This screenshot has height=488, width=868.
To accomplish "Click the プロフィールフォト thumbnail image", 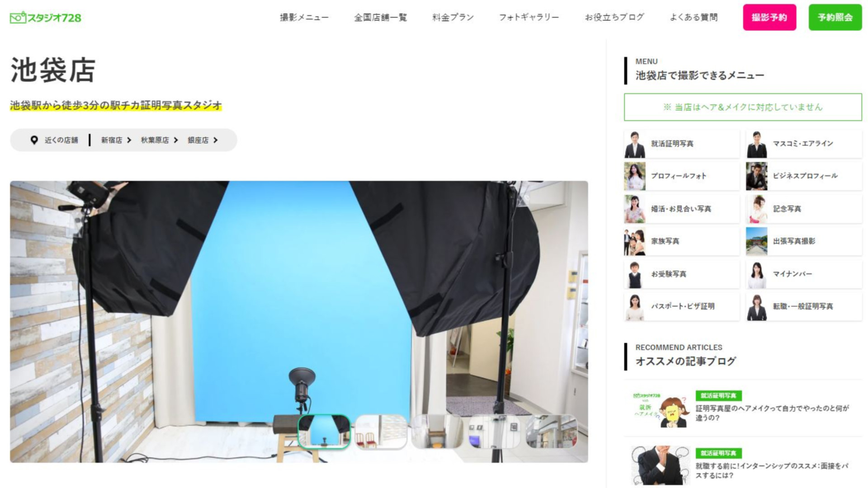I will [x=635, y=176].
